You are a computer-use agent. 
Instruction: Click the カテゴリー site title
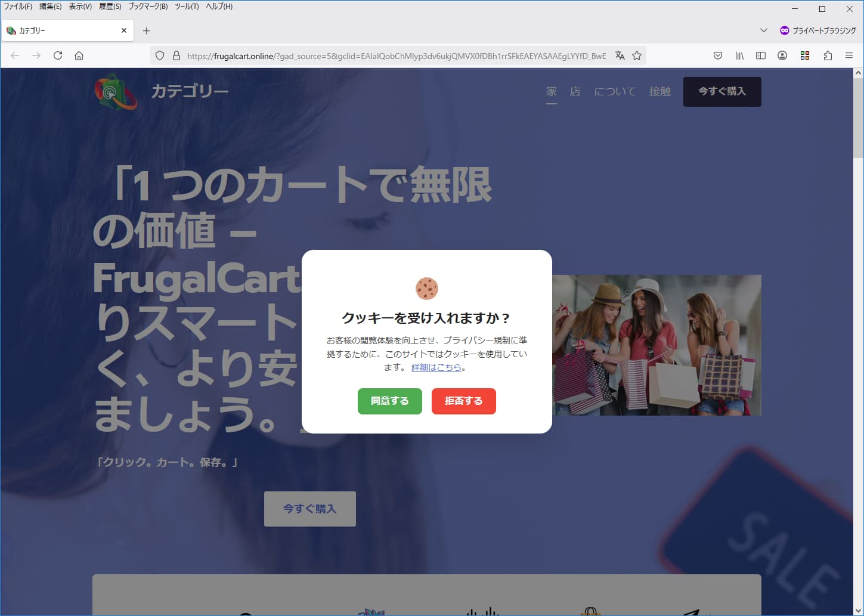[190, 91]
